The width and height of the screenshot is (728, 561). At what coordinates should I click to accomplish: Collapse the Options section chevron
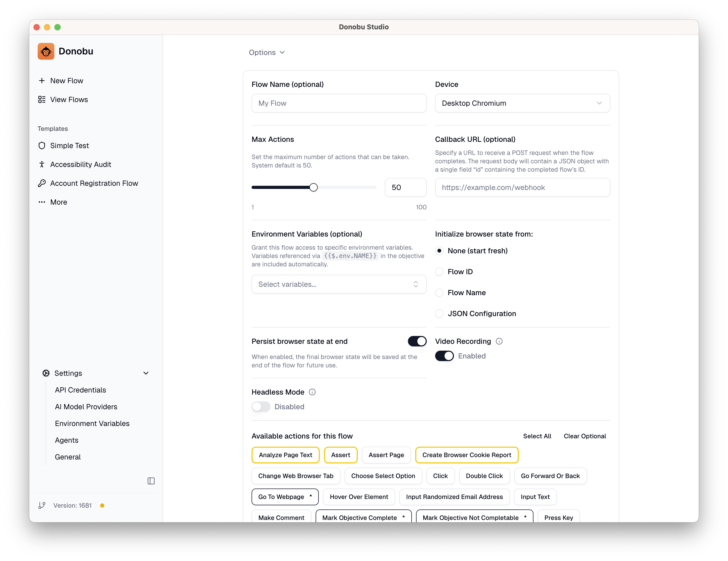click(x=282, y=52)
